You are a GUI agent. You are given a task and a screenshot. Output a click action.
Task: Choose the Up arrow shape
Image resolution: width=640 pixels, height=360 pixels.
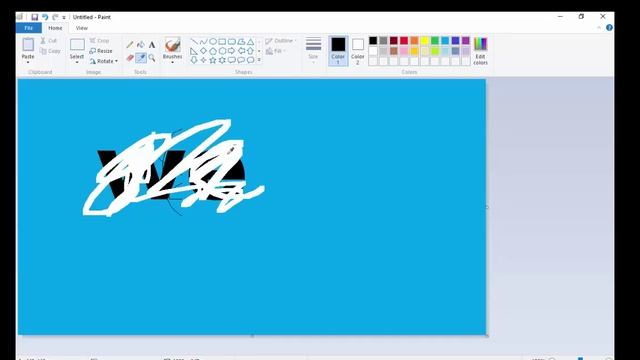(251, 51)
